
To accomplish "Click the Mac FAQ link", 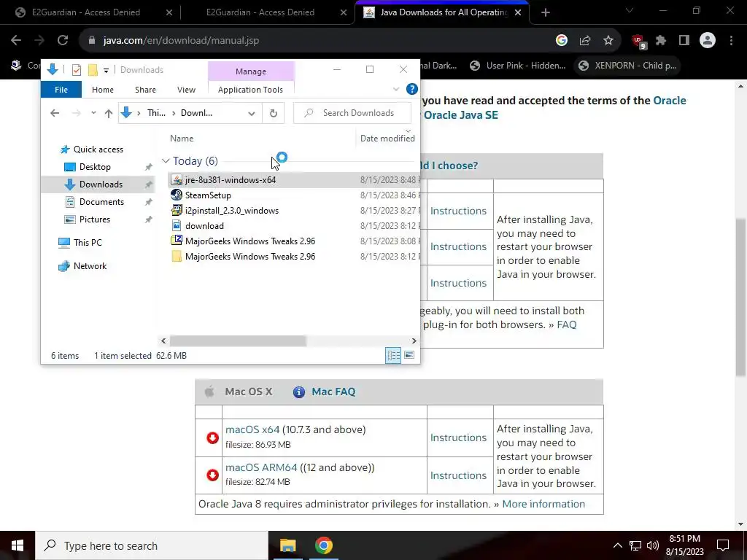I will pyautogui.click(x=333, y=392).
